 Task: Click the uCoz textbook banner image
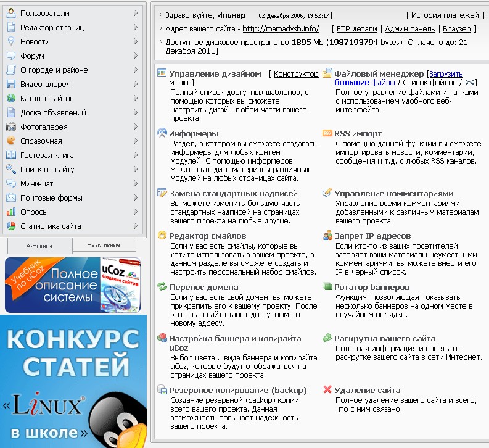[x=73, y=285]
